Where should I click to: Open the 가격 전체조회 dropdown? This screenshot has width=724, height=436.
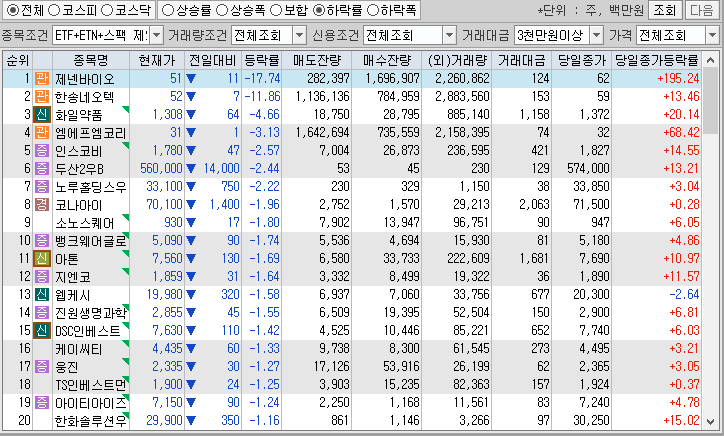click(712, 35)
